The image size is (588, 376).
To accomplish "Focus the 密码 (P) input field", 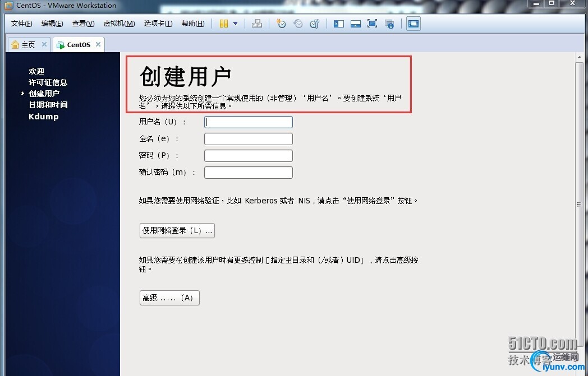I will [248, 156].
